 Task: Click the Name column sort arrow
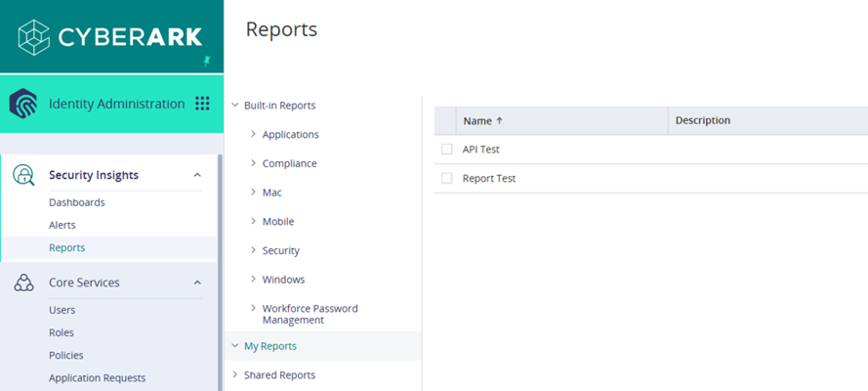pyautogui.click(x=499, y=120)
